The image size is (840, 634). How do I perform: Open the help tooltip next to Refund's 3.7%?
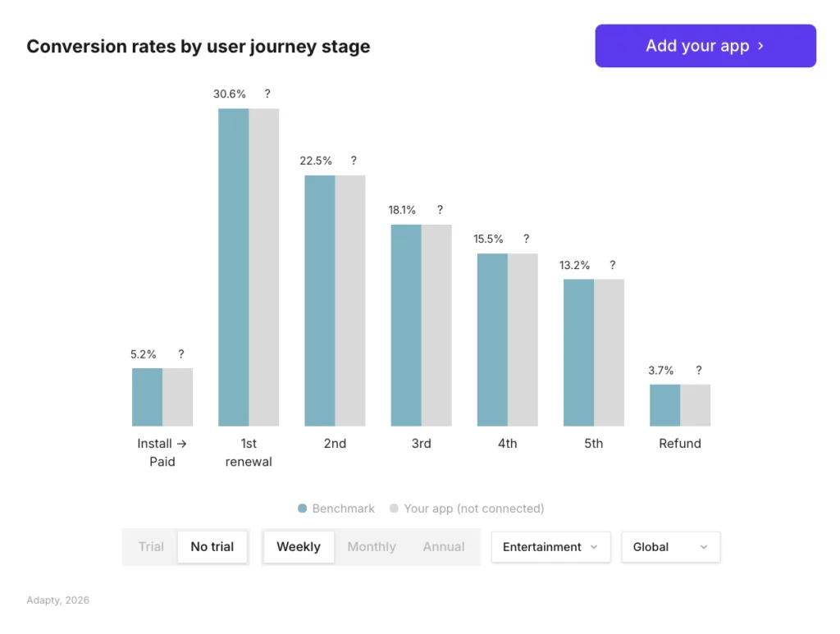698,370
